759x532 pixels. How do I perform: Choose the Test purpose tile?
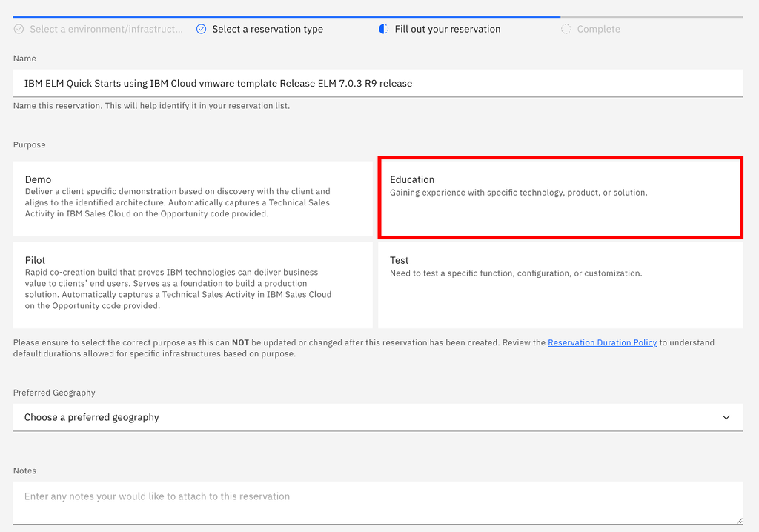[x=560, y=285]
